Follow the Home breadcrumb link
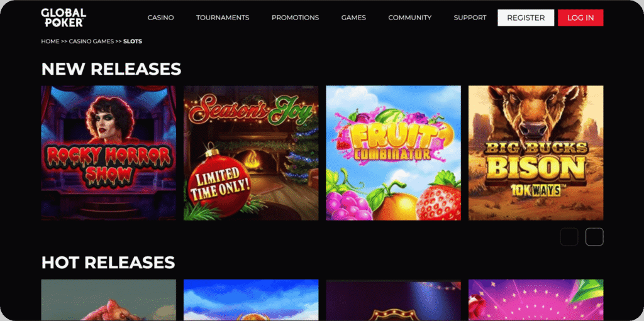644x321 pixels. pos(50,41)
